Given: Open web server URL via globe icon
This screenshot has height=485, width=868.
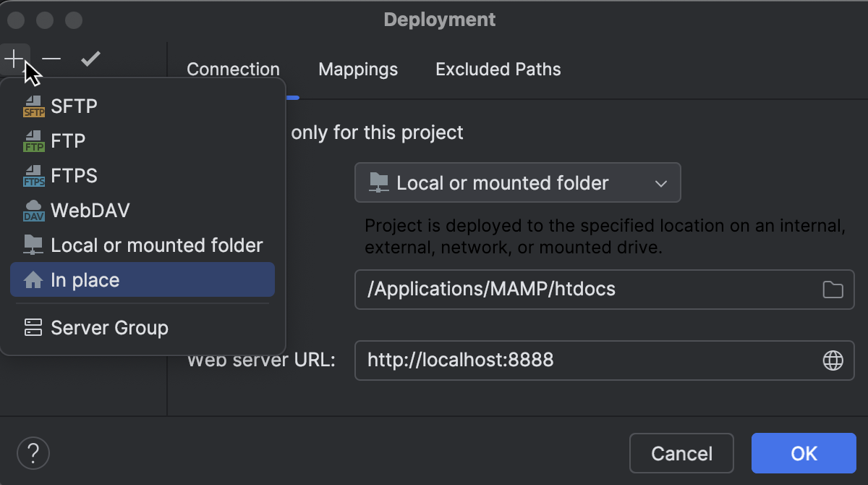Looking at the screenshot, I should click(x=832, y=360).
